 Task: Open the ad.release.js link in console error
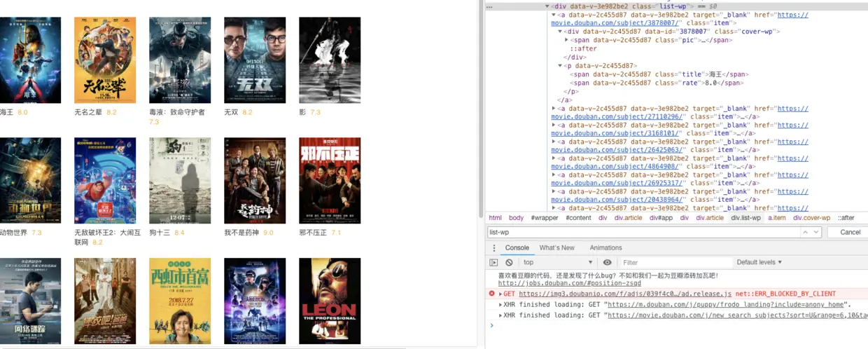(625, 294)
